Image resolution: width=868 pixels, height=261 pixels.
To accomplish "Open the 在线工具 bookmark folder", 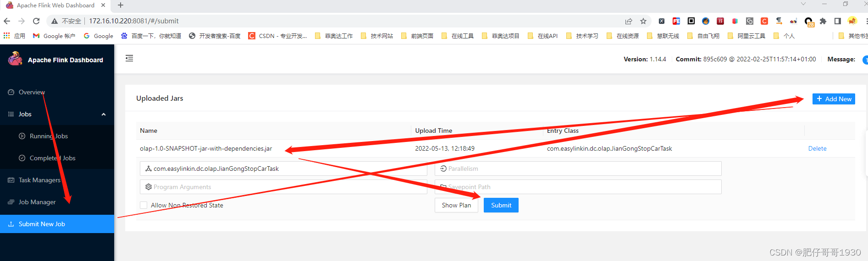I will click(458, 36).
